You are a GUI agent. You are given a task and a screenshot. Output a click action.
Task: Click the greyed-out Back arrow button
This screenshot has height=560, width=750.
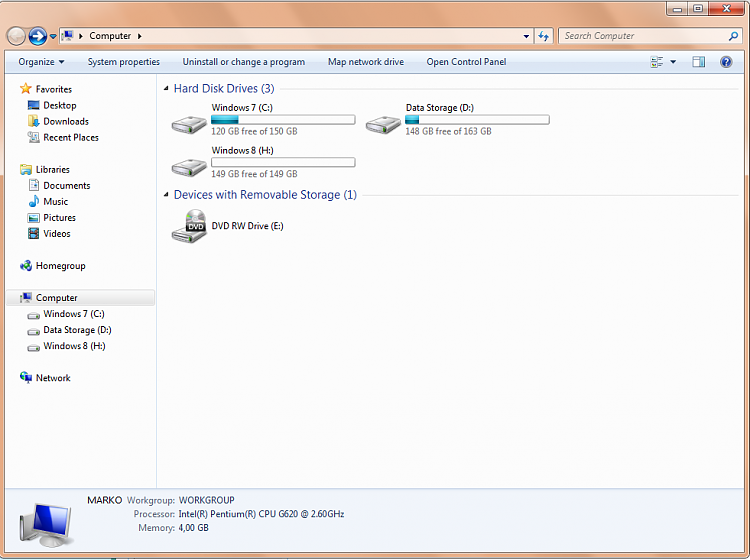click(16, 36)
